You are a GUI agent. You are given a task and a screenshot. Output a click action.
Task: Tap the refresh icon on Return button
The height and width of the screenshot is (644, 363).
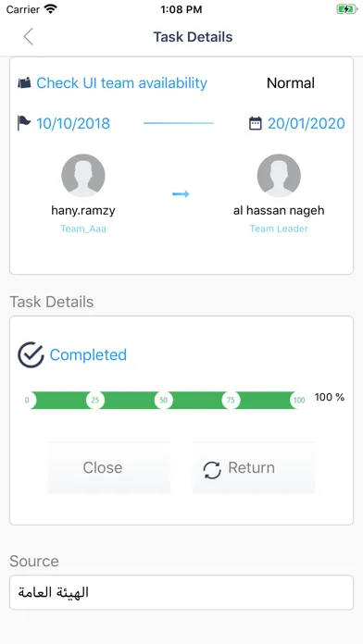click(x=212, y=470)
